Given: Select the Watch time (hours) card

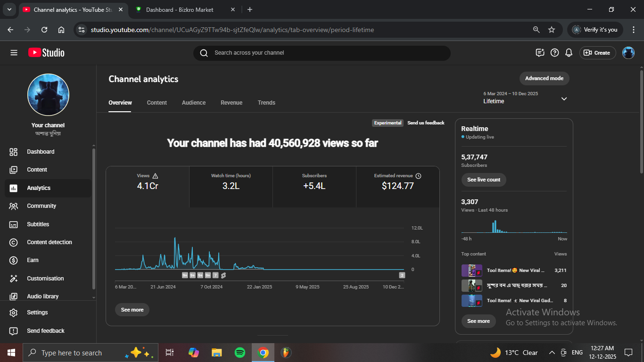Looking at the screenshot, I should point(231,186).
